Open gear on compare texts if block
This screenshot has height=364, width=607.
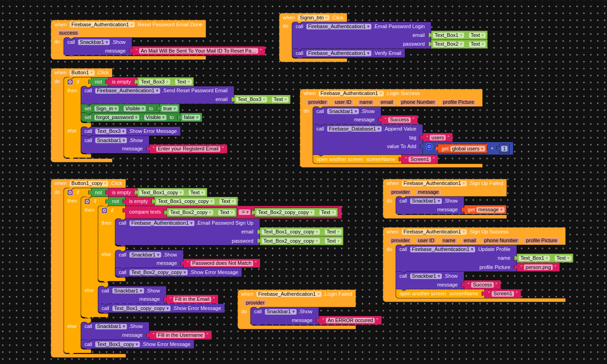pos(104,210)
